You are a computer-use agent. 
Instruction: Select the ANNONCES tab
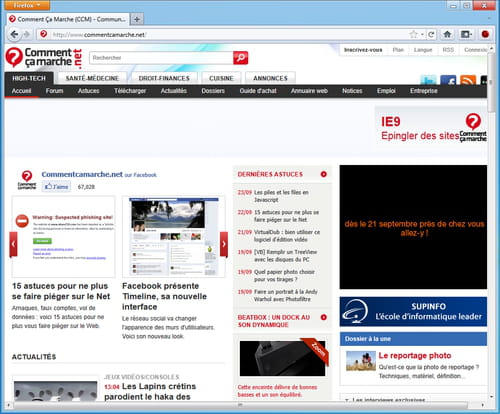270,78
